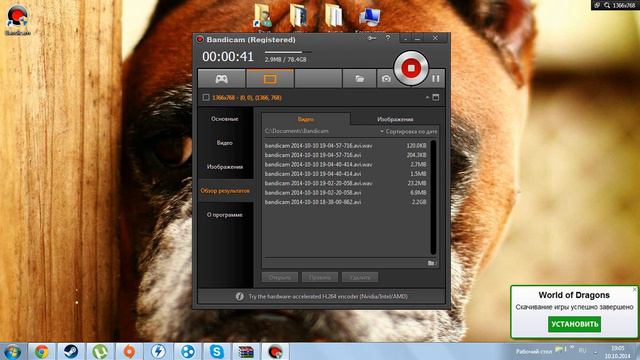Select the 2.2GB 18-38-00-862.avi file
The image size is (640, 360).
coord(345,202)
